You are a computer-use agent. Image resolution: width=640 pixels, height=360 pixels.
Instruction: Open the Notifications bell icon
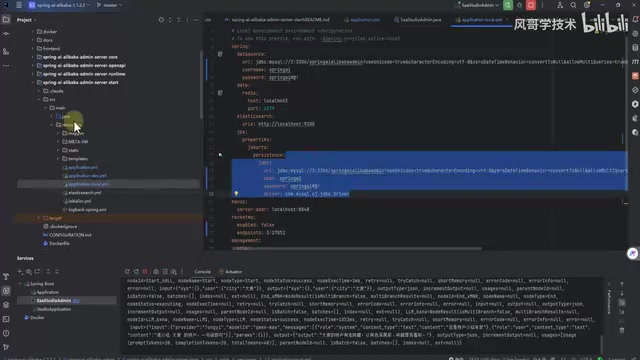pos(635,20)
